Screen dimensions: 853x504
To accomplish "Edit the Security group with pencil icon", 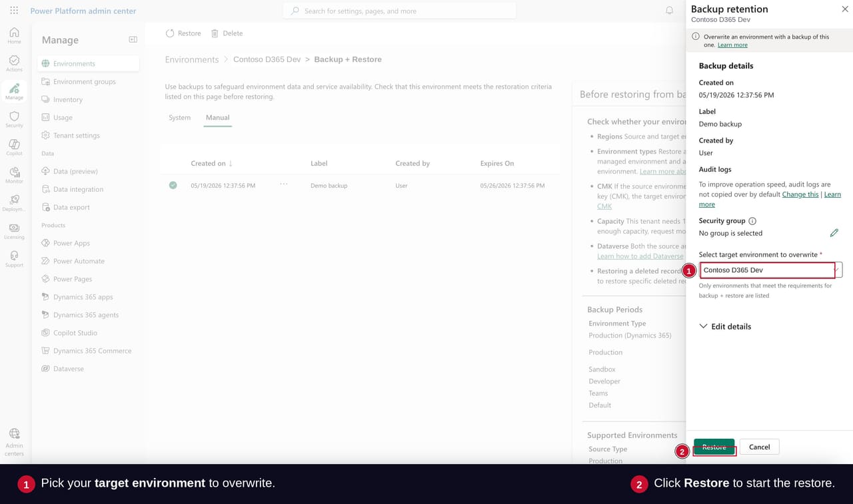I will coord(834,233).
